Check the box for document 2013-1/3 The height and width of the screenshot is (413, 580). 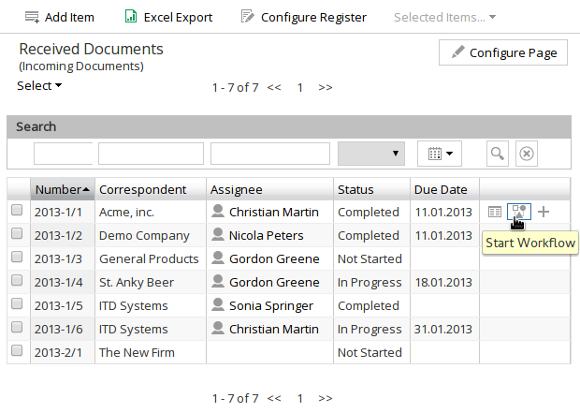coord(17,257)
